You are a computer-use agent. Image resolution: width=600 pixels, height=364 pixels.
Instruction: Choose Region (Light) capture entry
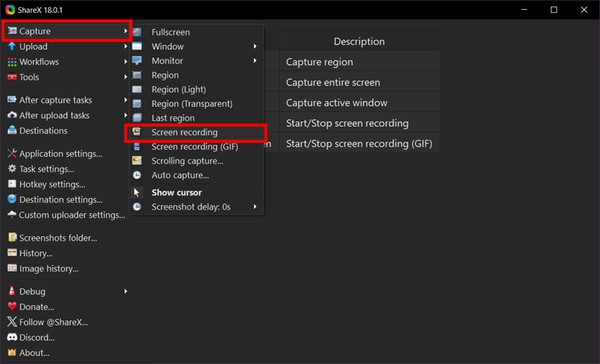coord(197,89)
